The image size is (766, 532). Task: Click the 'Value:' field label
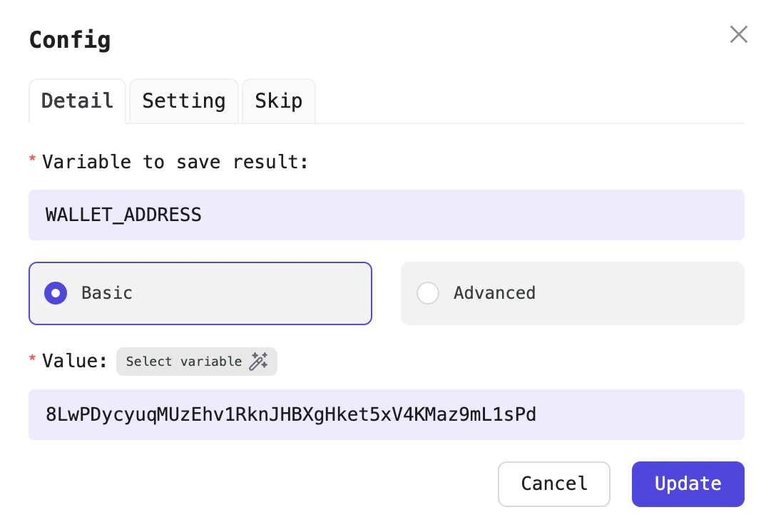click(75, 361)
